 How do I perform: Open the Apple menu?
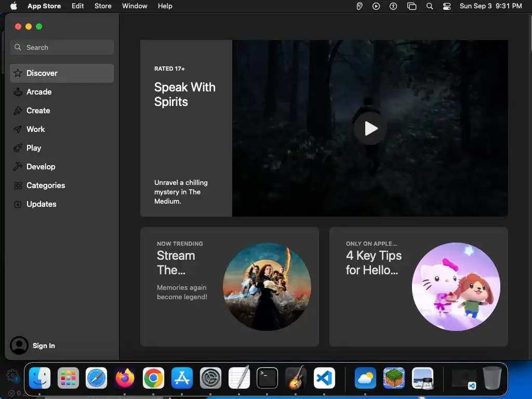coord(14,6)
